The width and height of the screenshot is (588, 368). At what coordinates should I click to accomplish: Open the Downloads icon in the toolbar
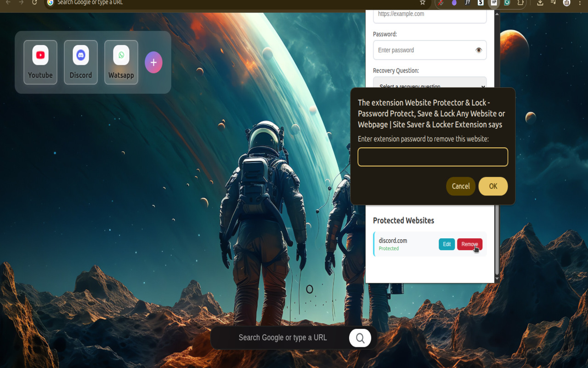click(540, 4)
